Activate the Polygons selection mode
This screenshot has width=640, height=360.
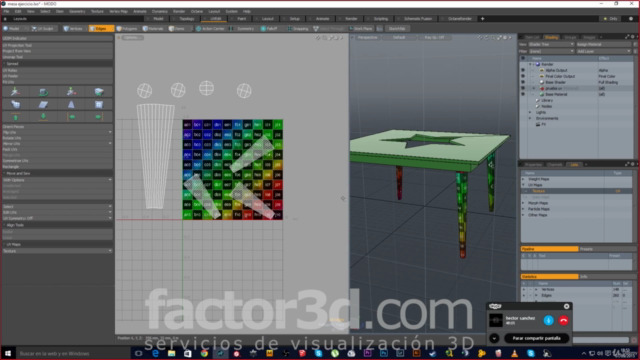(x=127, y=29)
